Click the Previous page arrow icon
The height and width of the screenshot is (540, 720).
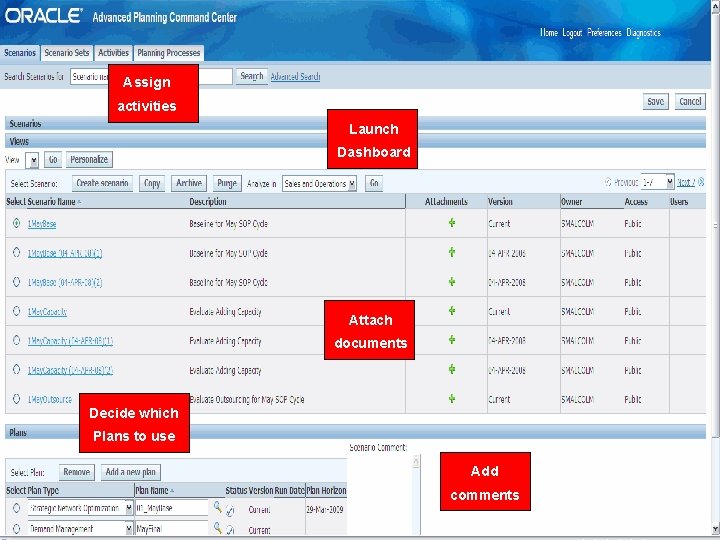click(608, 182)
